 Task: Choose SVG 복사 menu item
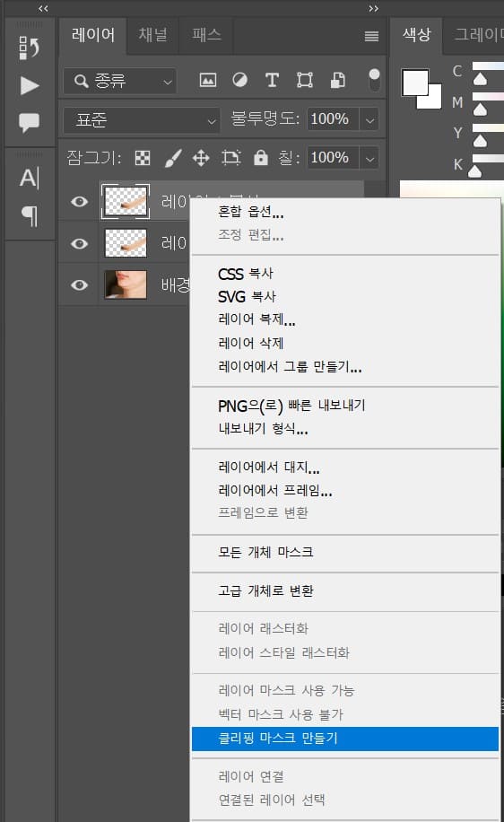(345, 296)
